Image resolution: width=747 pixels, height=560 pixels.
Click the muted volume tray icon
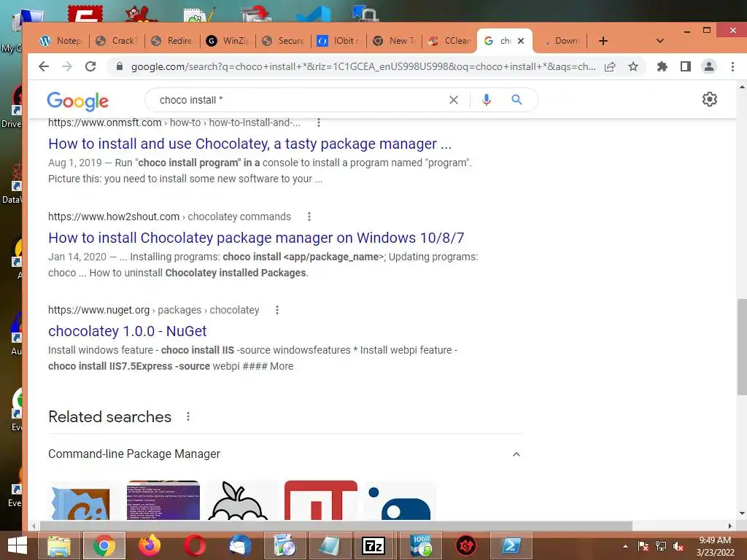coord(678,546)
